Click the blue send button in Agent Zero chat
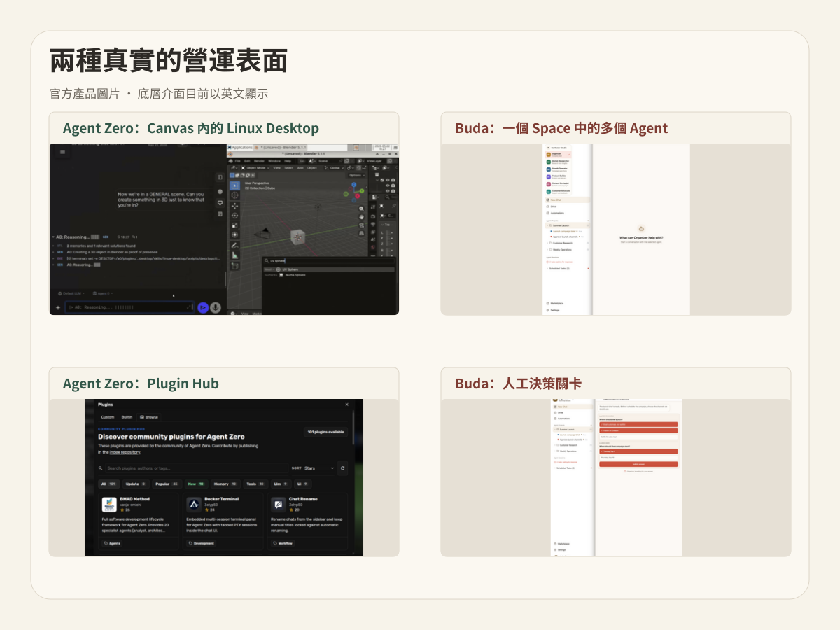This screenshot has width=840, height=630. [x=203, y=307]
